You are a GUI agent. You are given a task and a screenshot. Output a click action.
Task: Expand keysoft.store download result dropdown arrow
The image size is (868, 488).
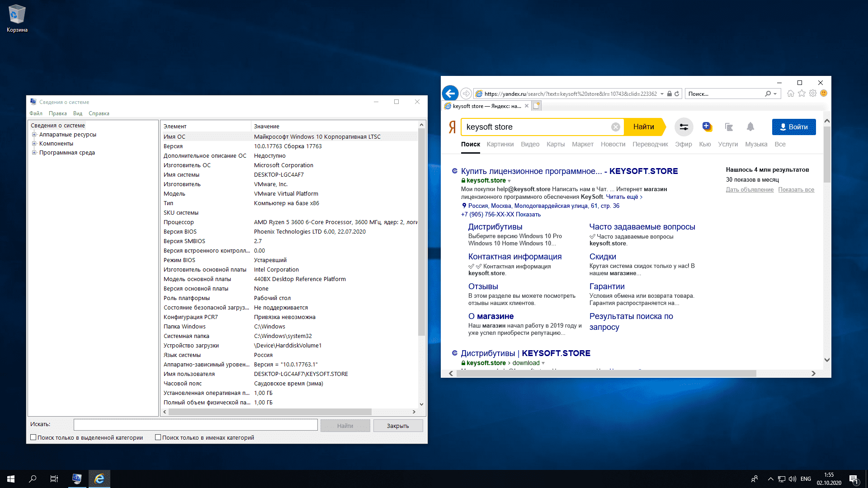543,363
